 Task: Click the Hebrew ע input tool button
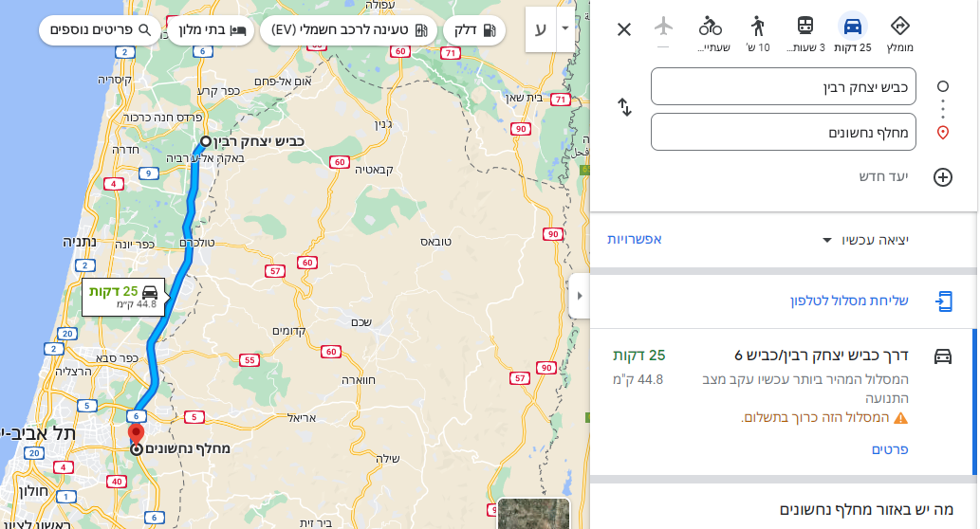pyautogui.click(x=542, y=28)
